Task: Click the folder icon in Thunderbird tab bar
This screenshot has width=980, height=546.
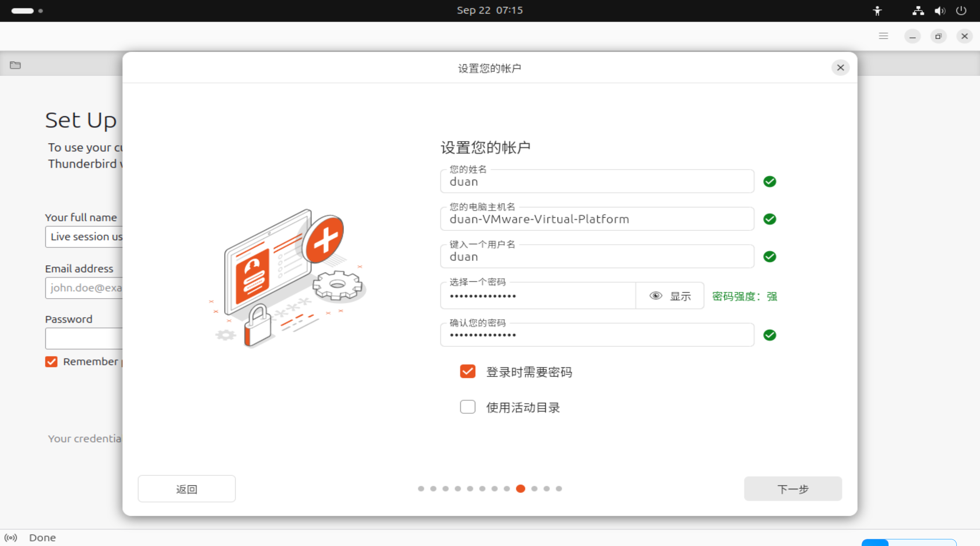Action: [x=15, y=65]
